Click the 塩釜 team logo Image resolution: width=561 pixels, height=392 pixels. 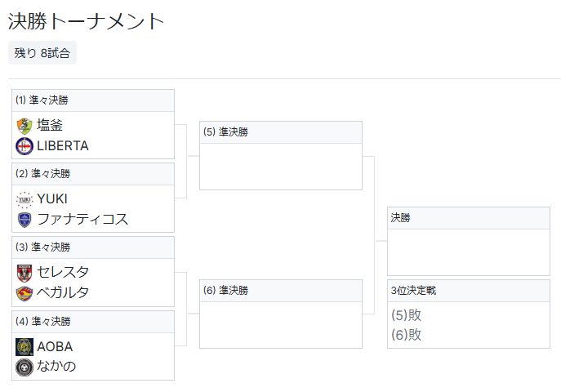coord(24,126)
